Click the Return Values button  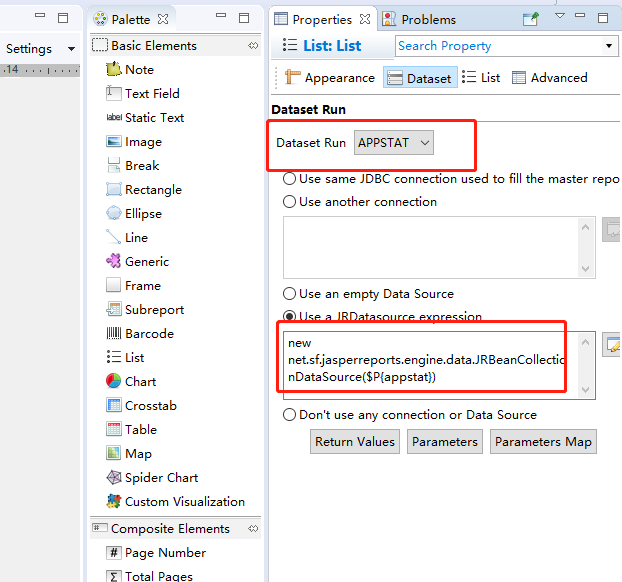pyautogui.click(x=355, y=442)
